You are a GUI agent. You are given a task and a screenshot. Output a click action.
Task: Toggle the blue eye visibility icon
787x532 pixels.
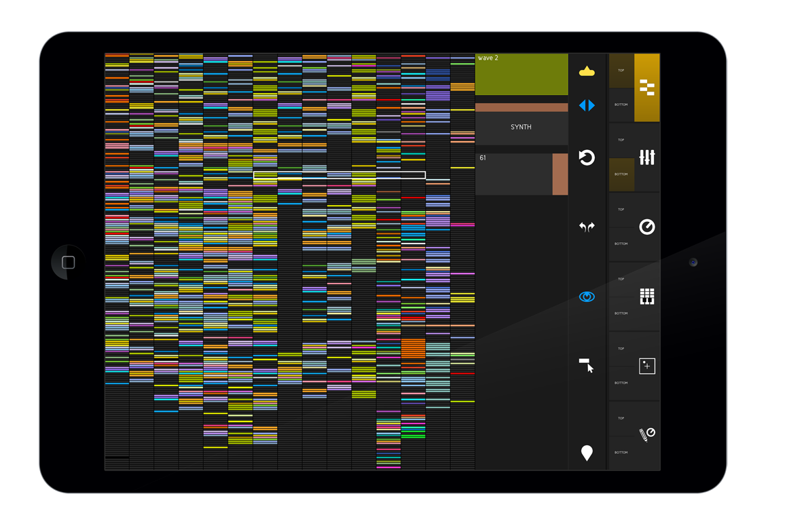(587, 297)
